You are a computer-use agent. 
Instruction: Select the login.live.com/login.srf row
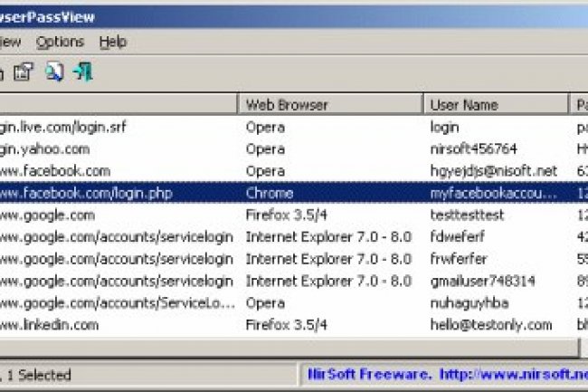click(x=63, y=128)
